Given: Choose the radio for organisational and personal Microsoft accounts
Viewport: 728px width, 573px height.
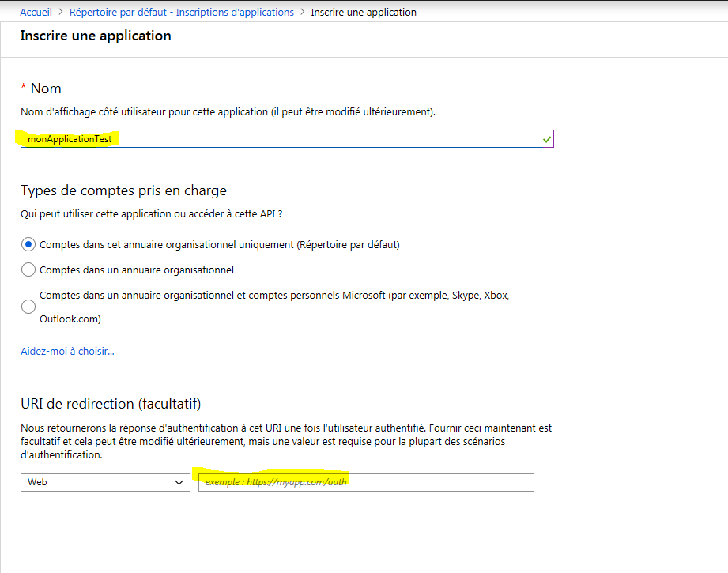Looking at the screenshot, I should [x=28, y=307].
